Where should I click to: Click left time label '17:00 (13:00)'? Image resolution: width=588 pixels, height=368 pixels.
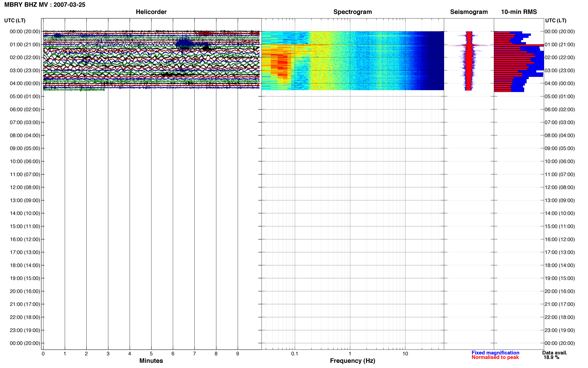tap(25, 252)
